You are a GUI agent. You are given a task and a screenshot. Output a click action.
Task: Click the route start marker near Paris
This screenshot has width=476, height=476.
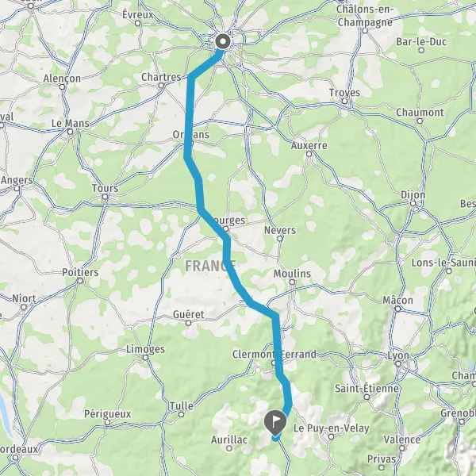pos(223,41)
